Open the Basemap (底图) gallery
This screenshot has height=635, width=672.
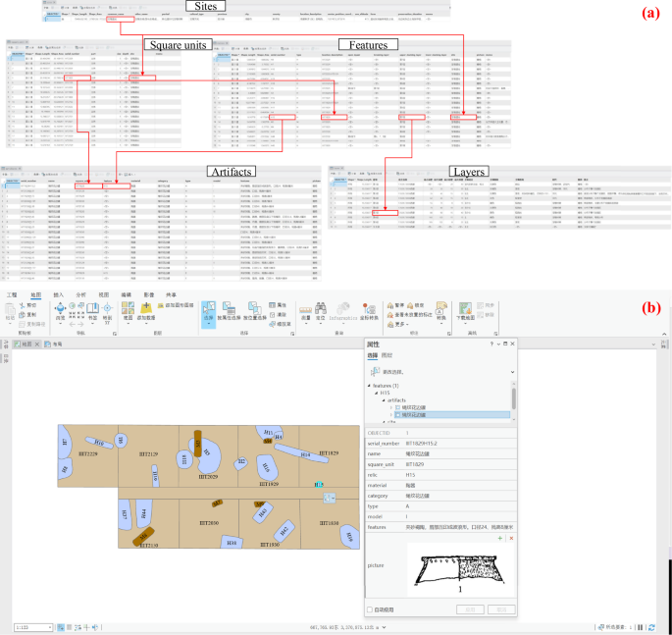point(129,308)
